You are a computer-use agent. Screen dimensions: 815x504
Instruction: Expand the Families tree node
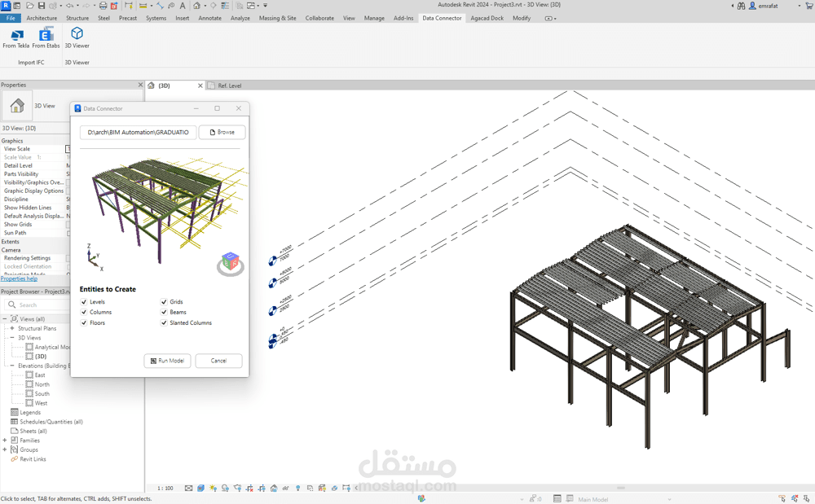[5, 440]
